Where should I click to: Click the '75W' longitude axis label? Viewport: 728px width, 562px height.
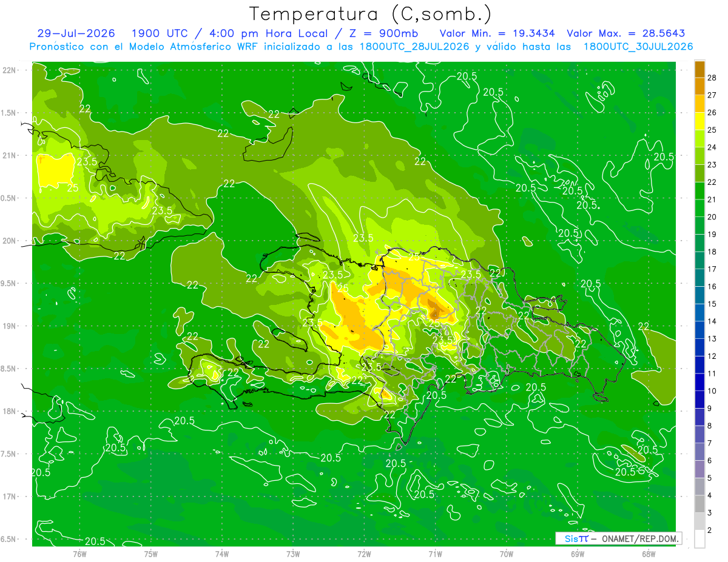[151, 554]
